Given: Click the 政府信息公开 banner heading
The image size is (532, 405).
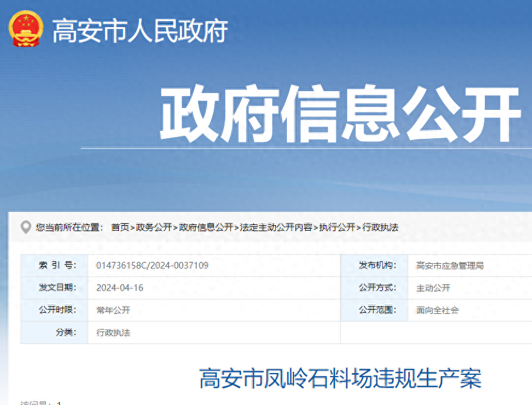Looking at the screenshot, I should point(341,113).
